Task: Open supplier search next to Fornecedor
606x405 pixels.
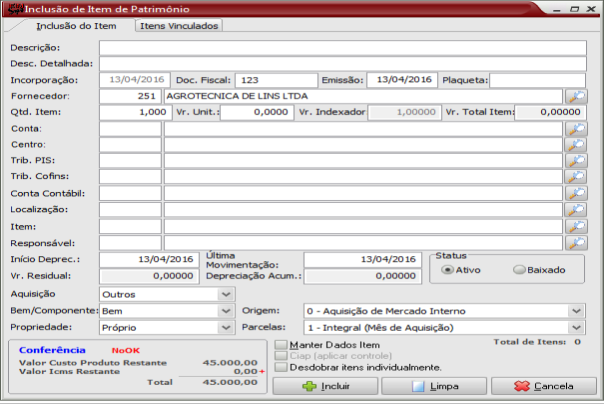Action: 576,96
